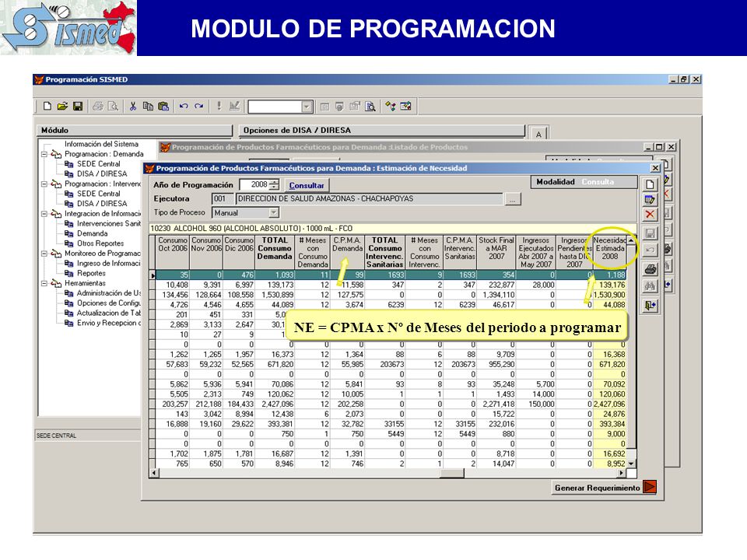Click the New document toolbar icon
This screenshot has height=560, width=747.
(x=47, y=107)
